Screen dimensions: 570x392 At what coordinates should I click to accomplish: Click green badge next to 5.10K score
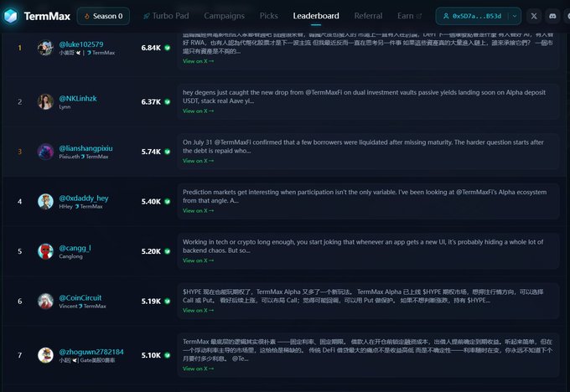(167, 355)
